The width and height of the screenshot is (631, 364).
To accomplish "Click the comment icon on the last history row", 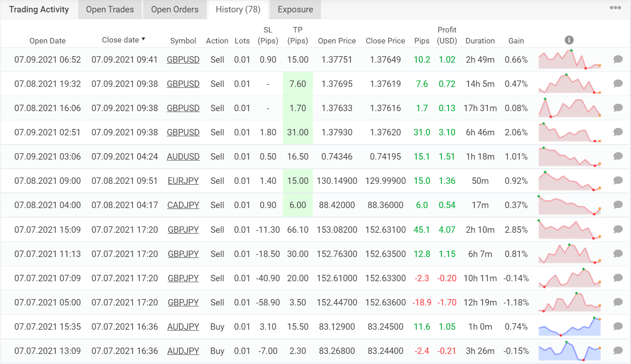I will 618,351.
